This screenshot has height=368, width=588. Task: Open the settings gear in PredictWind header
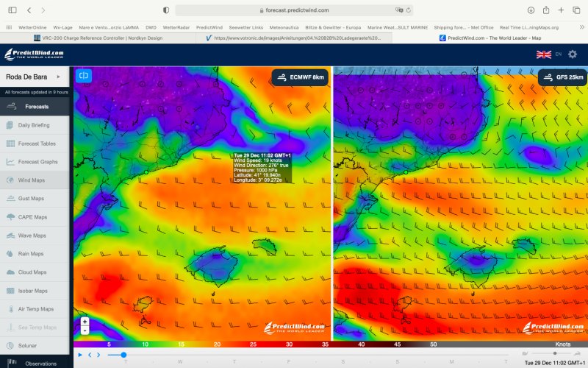coord(573,54)
